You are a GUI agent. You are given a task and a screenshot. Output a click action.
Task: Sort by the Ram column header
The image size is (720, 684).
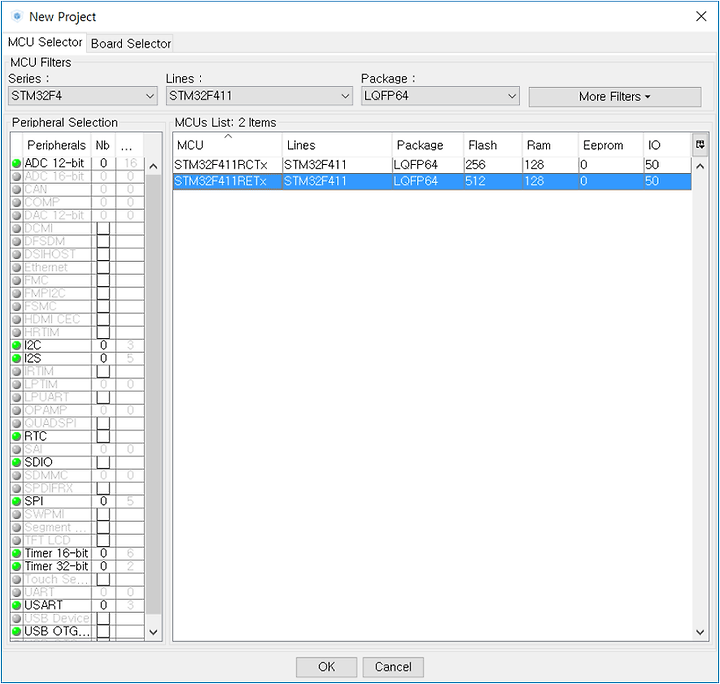[550, 145]
